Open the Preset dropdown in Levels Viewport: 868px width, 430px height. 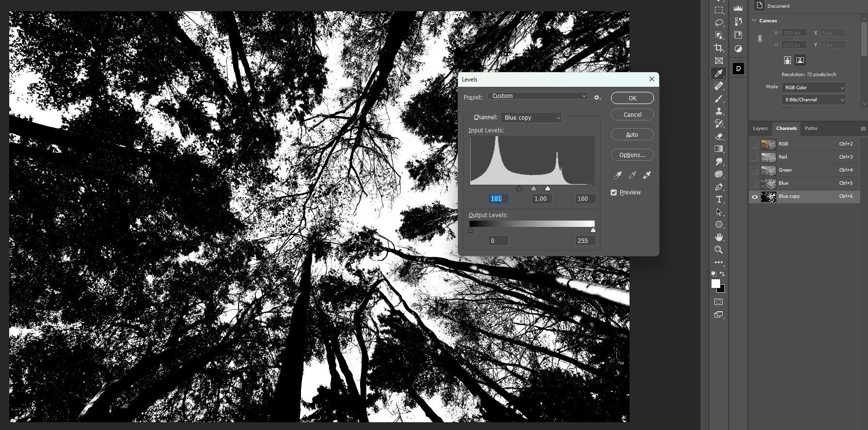coord(538,96)
